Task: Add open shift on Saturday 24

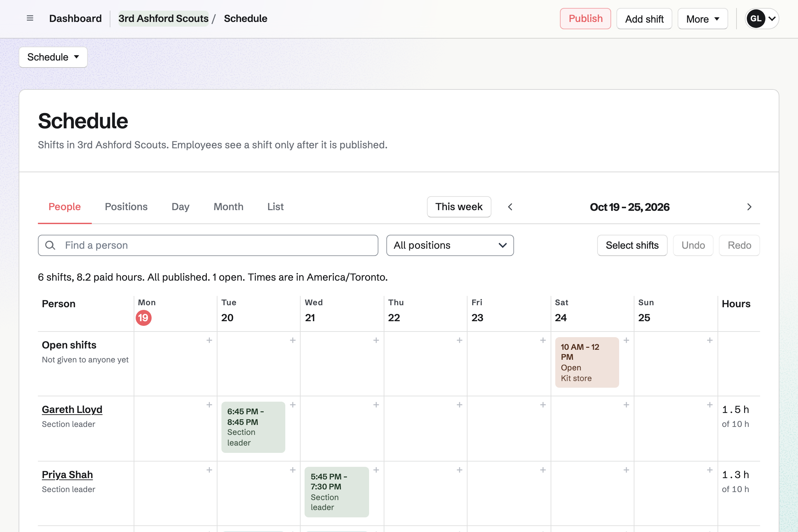Action: [x=626, y=340]
